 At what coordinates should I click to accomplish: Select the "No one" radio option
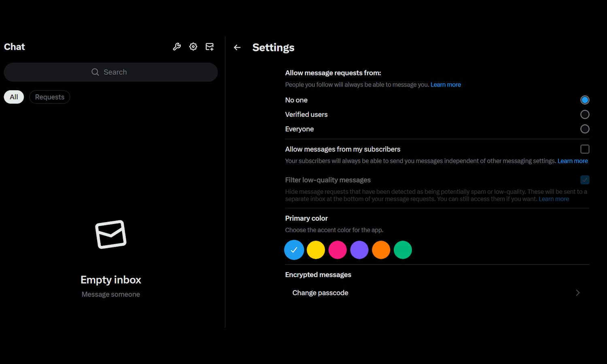click(x=585, y=100)
